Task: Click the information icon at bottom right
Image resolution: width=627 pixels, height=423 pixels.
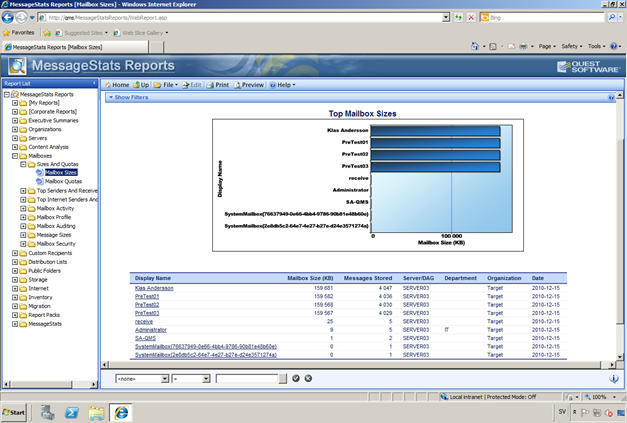Action: [614, 378]
